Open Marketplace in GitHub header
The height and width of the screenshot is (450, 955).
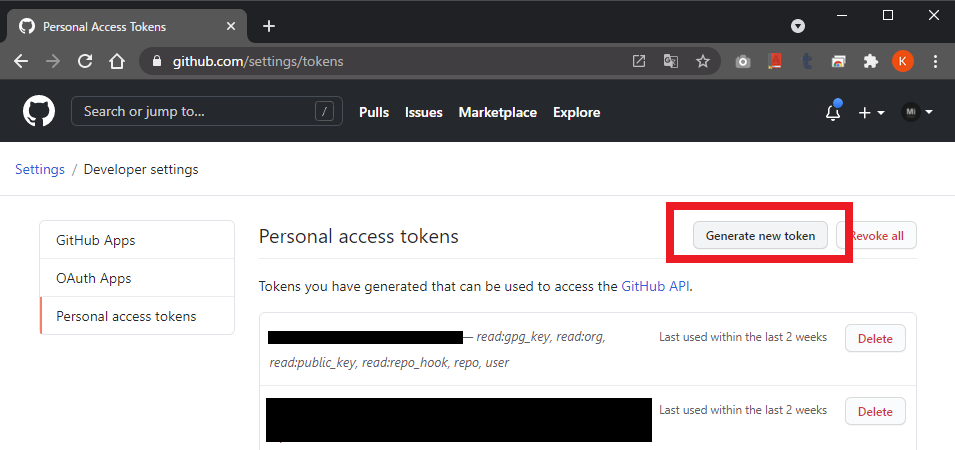pyautogui.click(x=498, y=113)
